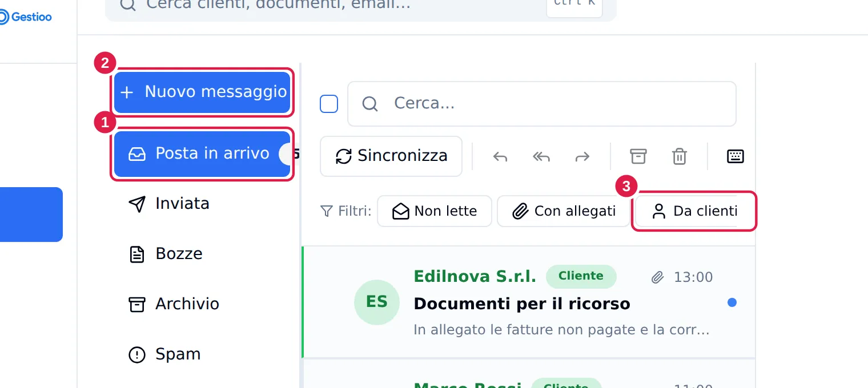Tick the select-all messages checkbox
The width and height of the screenshot is (868, 388).
coord(329,104)
